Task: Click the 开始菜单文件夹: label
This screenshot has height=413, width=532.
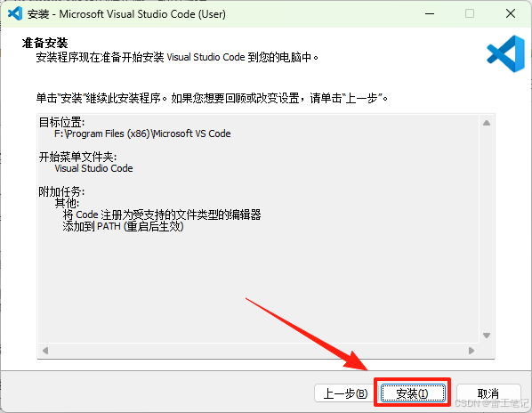Action: click(x=77, y=157)
